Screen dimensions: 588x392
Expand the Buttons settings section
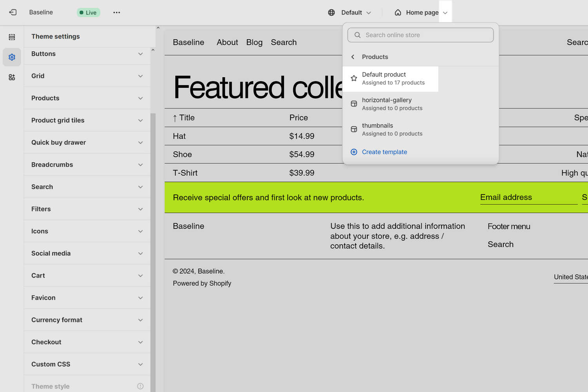[x=87, y=54]
